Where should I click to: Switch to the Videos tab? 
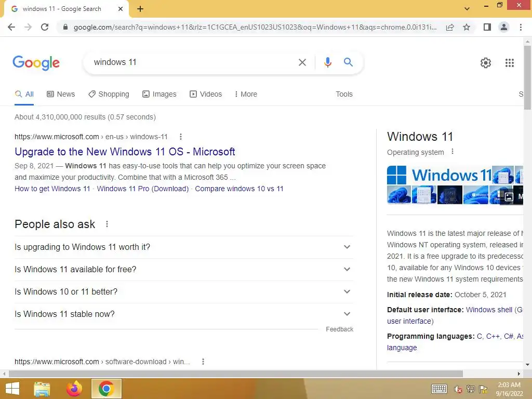206,95
